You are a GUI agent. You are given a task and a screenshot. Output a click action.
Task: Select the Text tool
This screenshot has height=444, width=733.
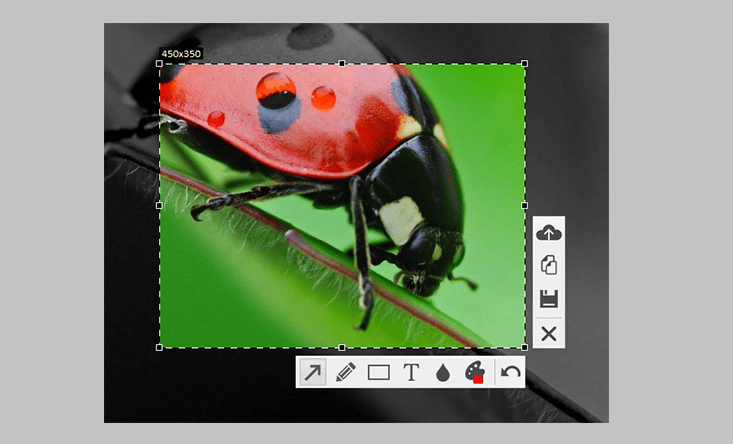[x=411, y=372]
